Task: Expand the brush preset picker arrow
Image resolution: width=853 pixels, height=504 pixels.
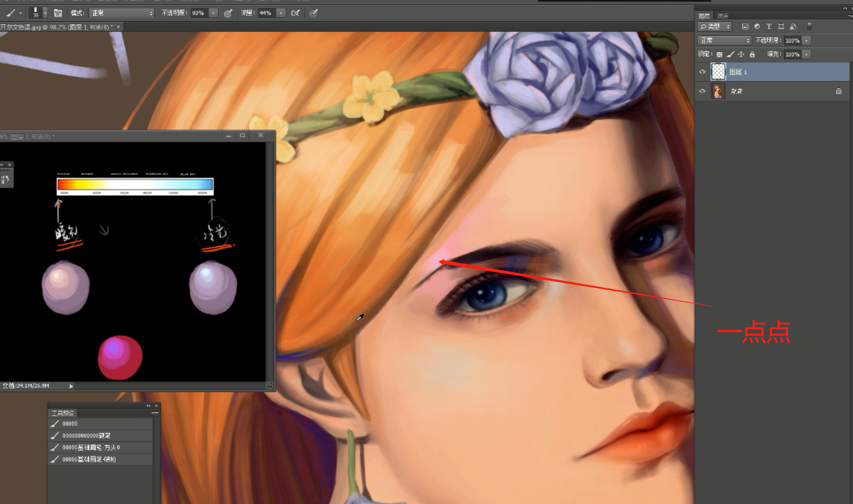Action: point(45,13)
